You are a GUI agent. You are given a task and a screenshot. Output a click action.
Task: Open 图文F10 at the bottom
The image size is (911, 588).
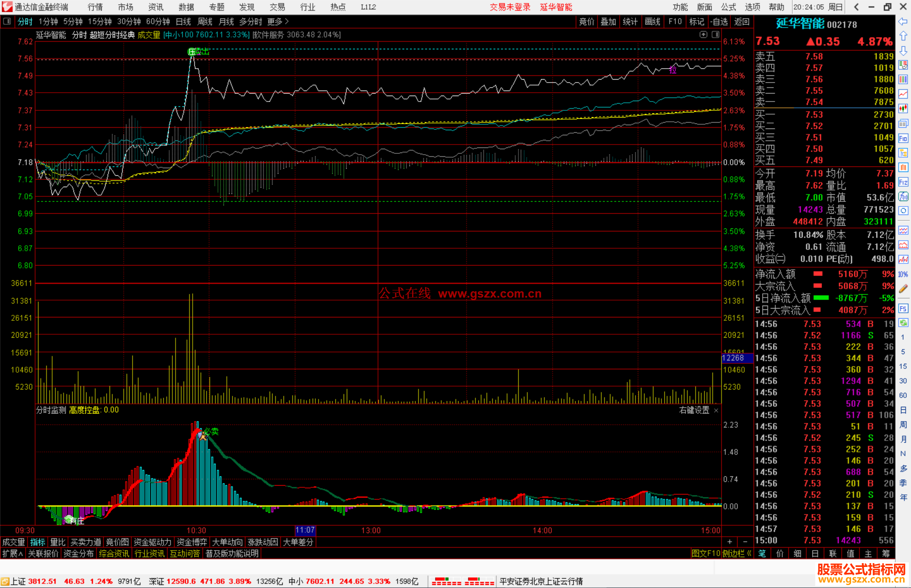click(x=706, y=553)
